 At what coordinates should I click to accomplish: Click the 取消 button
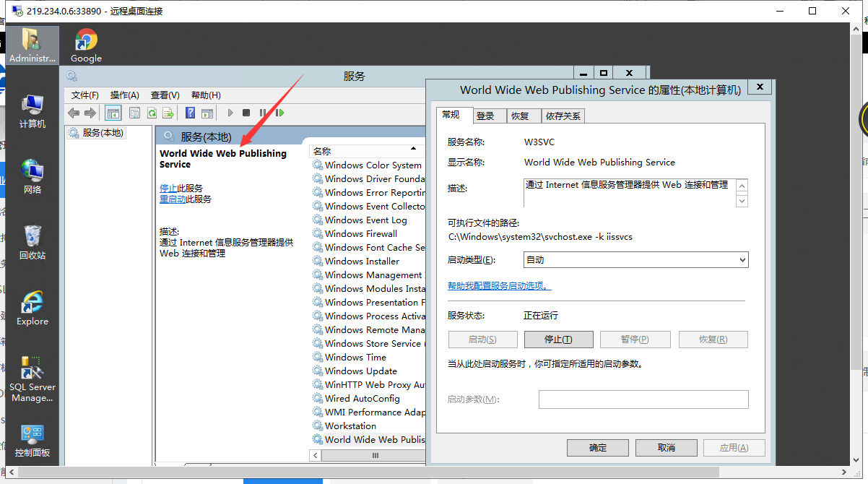pos(667,448)
